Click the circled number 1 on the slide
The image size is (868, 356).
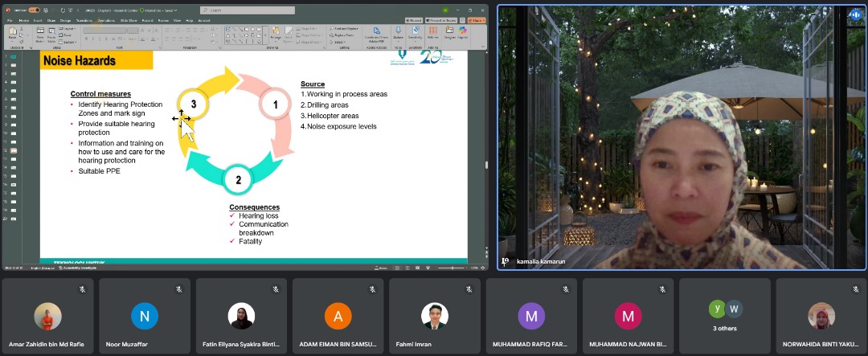pos(275,104)
